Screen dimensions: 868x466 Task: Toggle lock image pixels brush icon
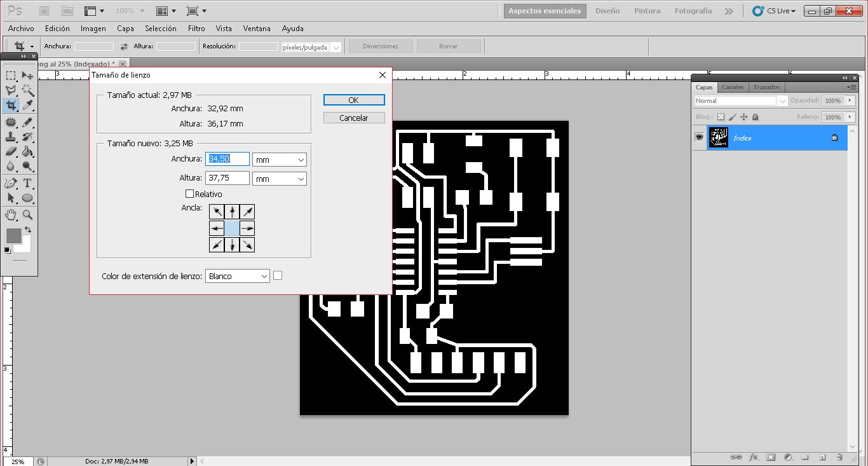coord(732,117)
